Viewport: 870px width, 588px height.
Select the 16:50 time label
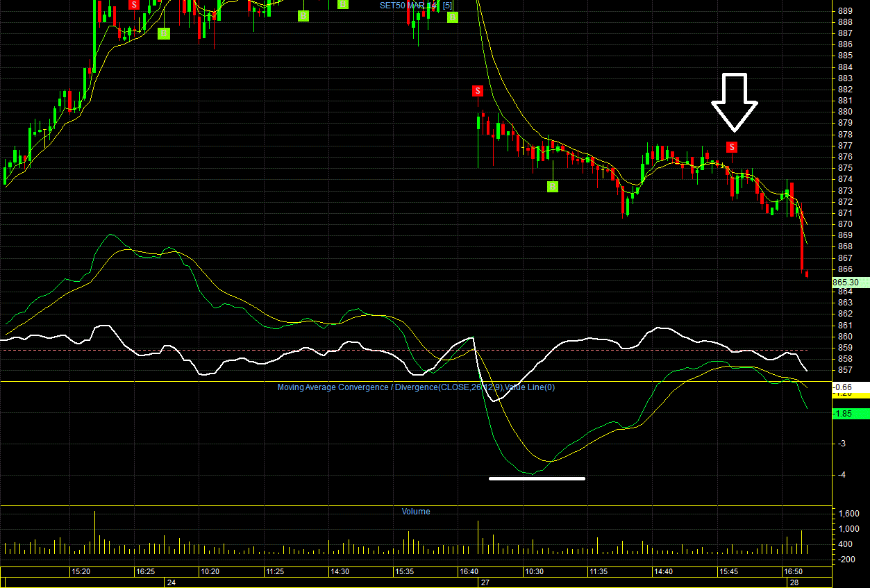[x=793, y=572]
